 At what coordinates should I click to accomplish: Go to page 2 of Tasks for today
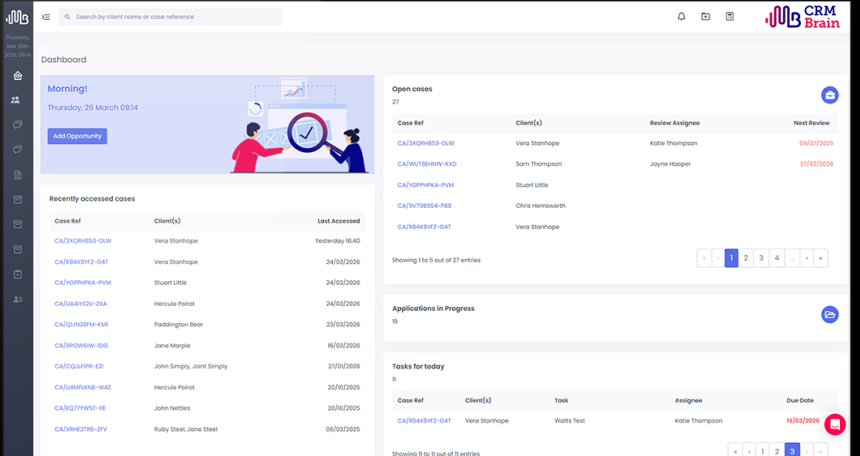[777, 451]
